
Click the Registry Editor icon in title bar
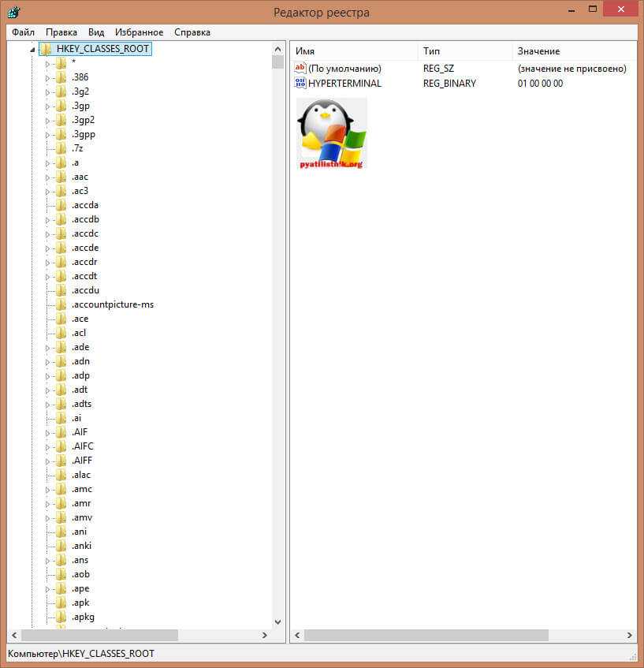coord(14,12)
